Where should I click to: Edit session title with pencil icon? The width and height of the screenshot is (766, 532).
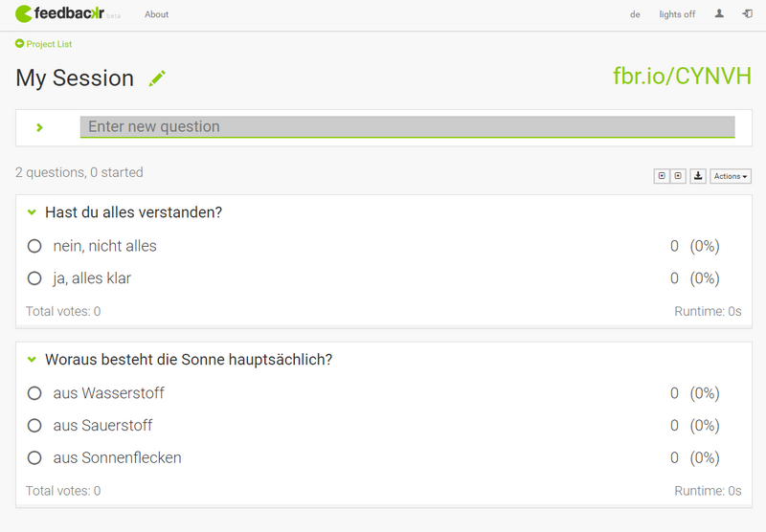click(x=157, y=78)
